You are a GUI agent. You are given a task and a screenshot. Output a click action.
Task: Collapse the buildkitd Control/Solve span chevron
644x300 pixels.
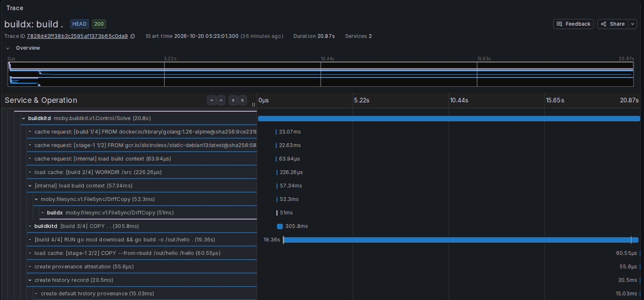[x=24, y=118]
